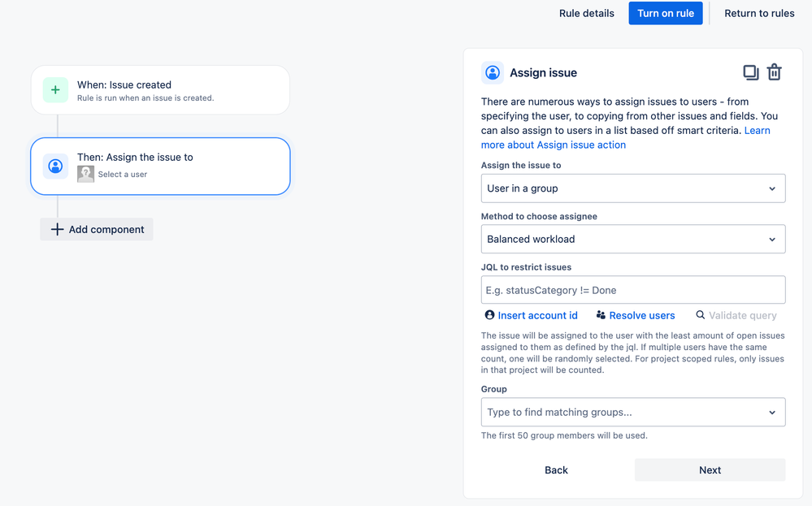Click the green plus trigger icon

(x=55, y=90)
